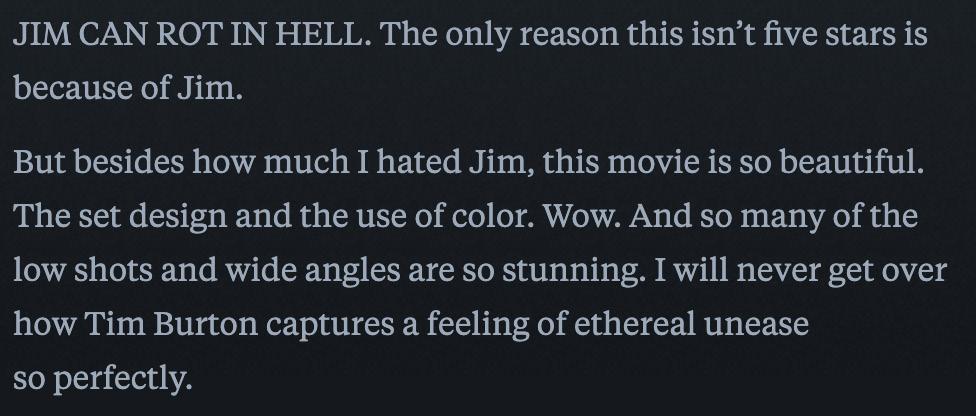Click the final words 'so perfectly.'
The image size is (976, 416).
(103, 379)
